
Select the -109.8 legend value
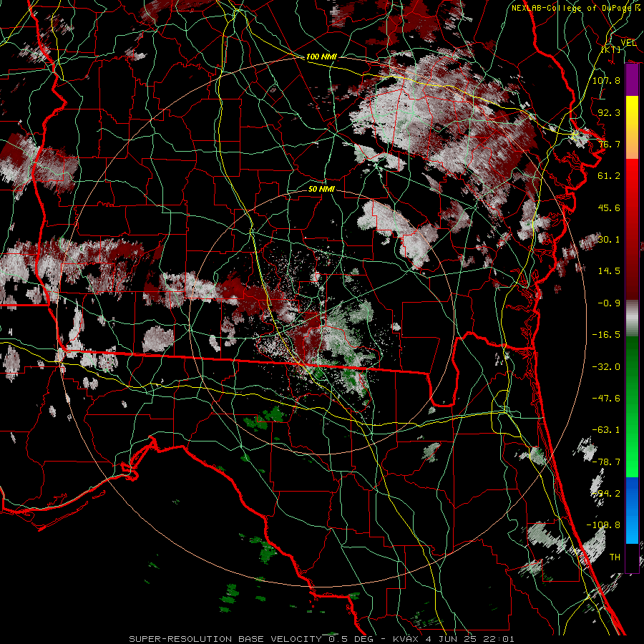coord(603,525)
